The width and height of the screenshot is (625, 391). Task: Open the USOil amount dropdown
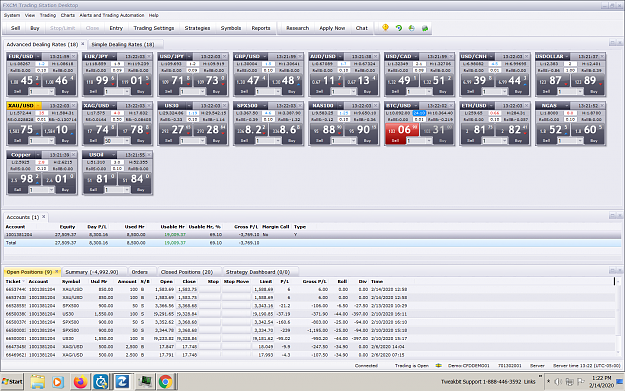[x=127, y=190]
